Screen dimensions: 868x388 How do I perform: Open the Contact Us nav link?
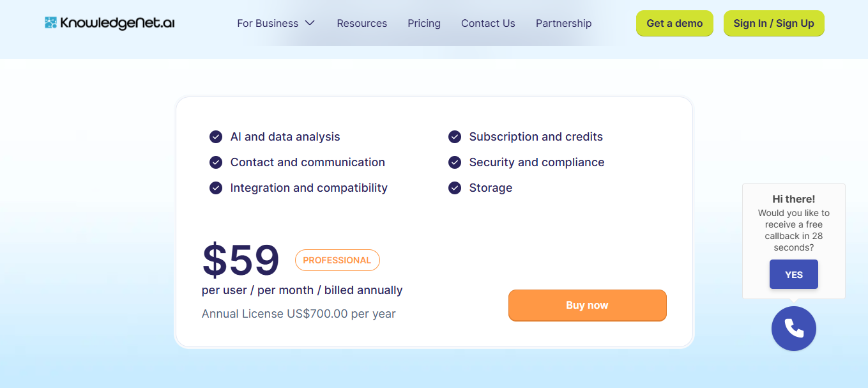488,23
